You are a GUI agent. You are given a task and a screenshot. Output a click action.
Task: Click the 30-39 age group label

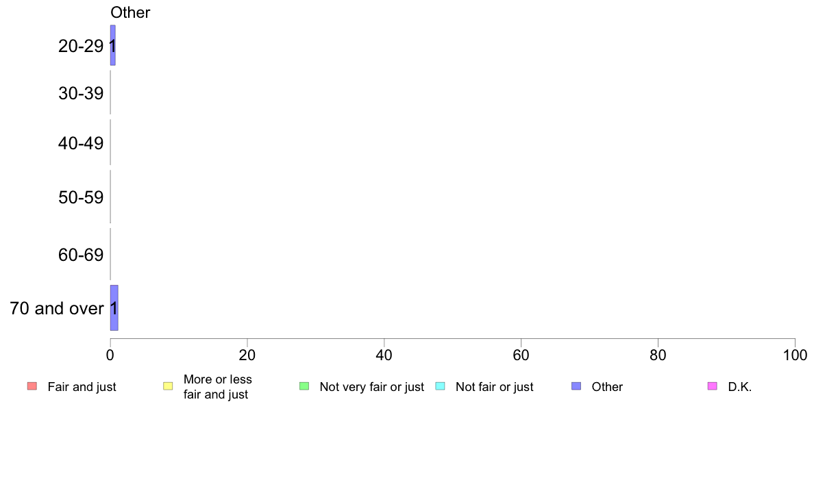(x=81, y=93)
